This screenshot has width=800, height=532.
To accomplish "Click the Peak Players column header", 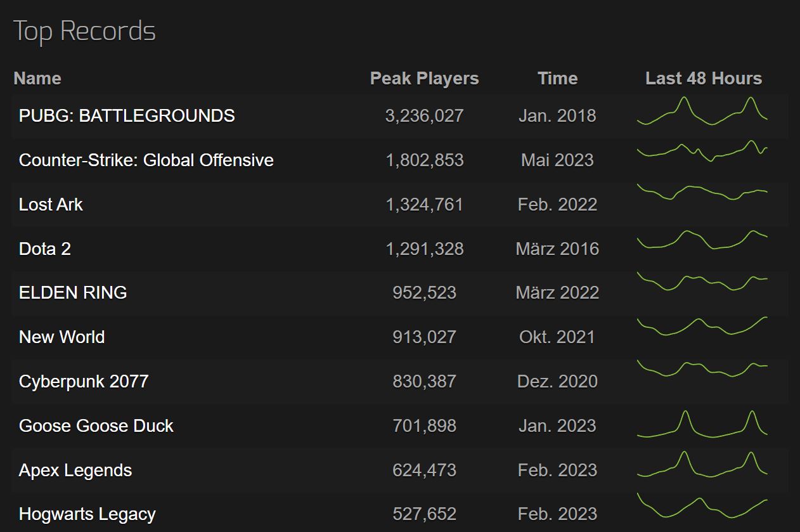I will pos(425,78).
